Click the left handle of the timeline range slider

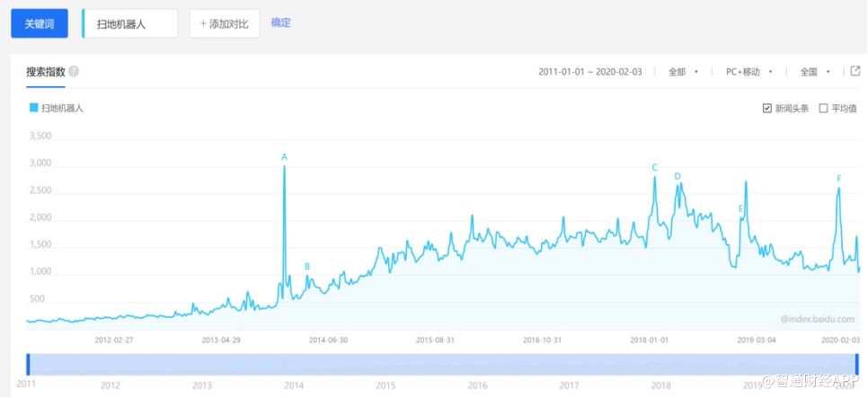coord(28,364)
